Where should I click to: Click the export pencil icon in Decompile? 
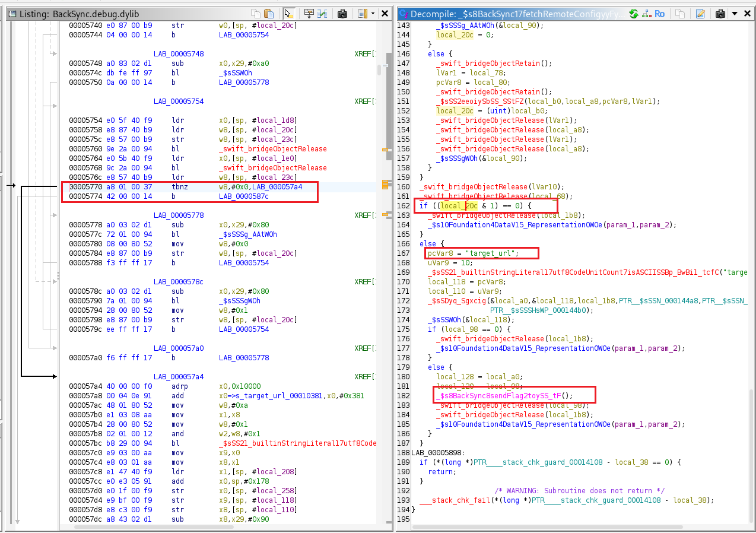coord(700,14)
